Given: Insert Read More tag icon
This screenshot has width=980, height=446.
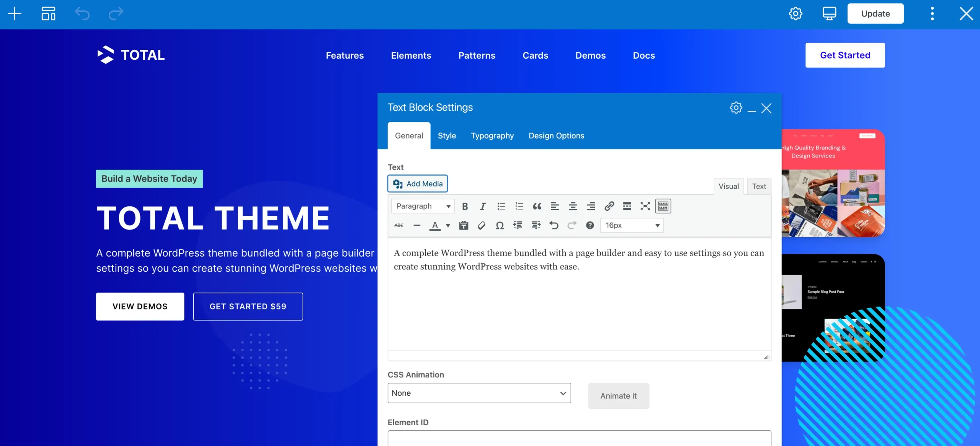Looking at the screenshot, I should pyautogui.click(x=627, y=207).
